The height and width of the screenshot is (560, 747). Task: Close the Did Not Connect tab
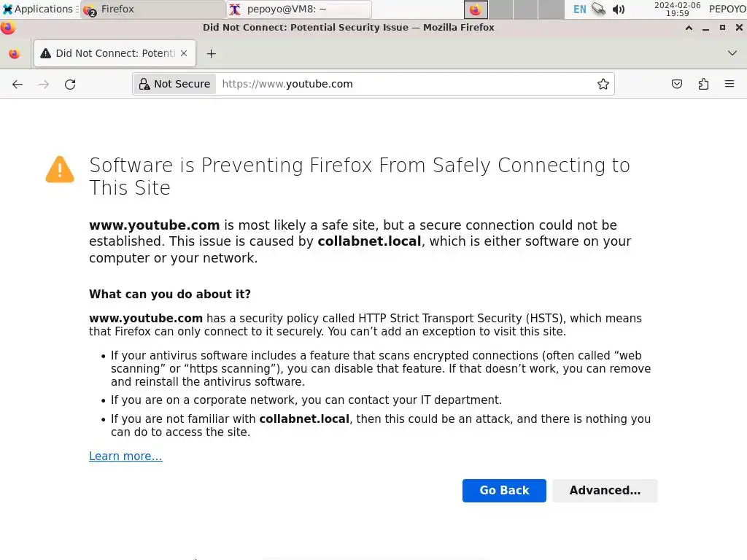tap(184, 53)
